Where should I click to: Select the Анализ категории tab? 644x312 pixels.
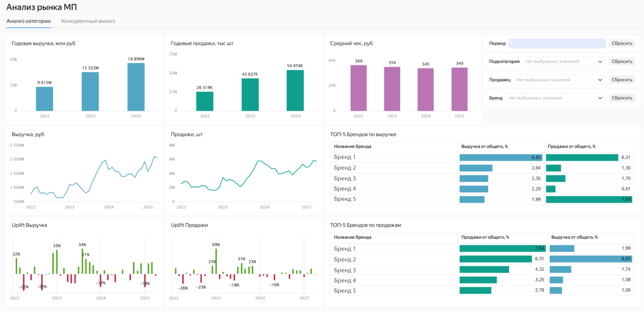point(29,21)
